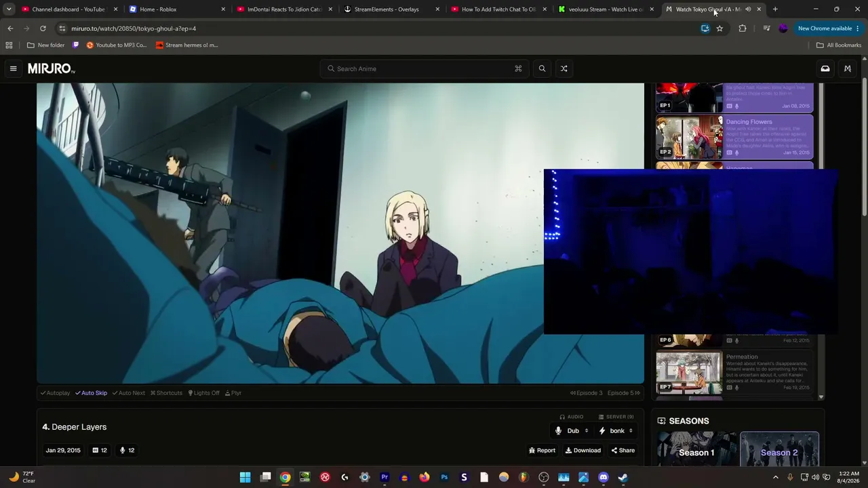Switch the player with the Plyr option
The height and width of the screenshot is (488, 868).
(x=233, y=393)
